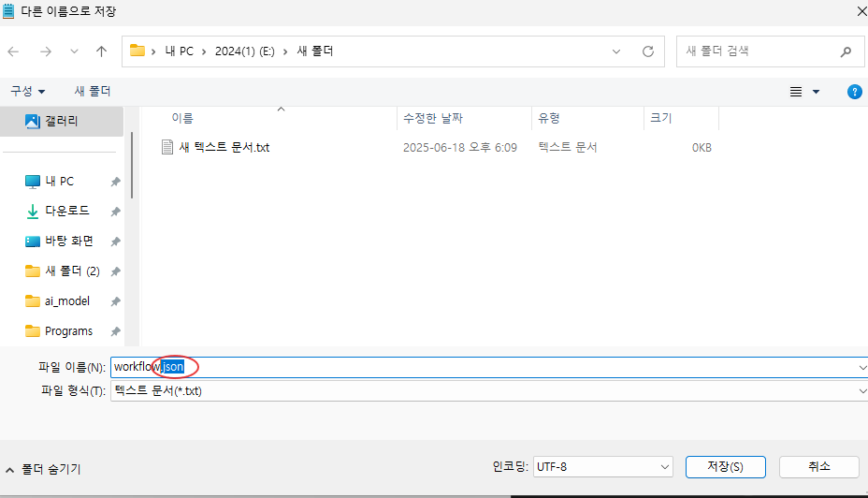Expand chevron after 내 PC in breadcrumb
The image size is (868, 498).
click(x=204, y=51)
